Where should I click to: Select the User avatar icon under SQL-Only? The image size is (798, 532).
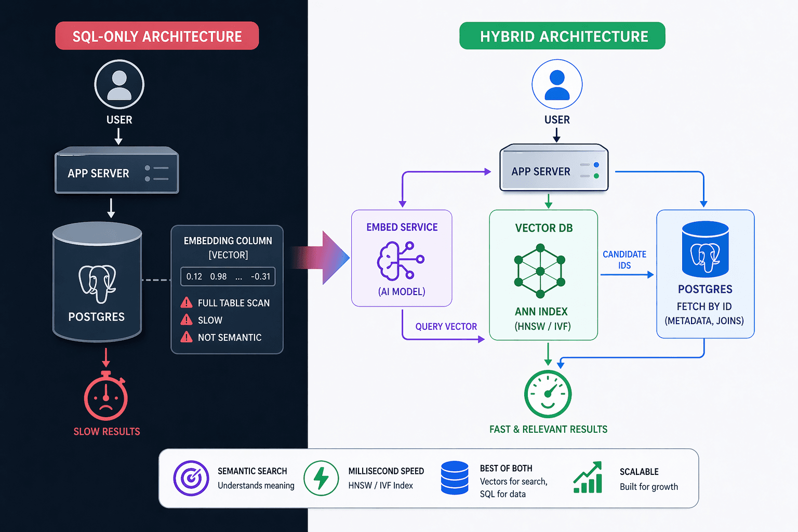pos(119,84)
